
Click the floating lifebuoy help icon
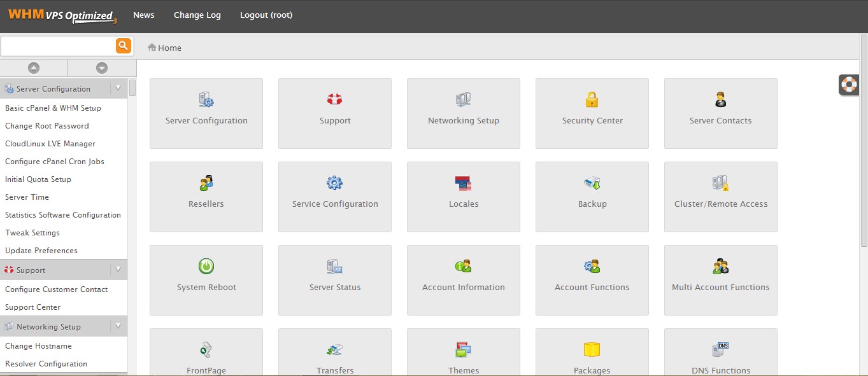[x=850, y=84]
